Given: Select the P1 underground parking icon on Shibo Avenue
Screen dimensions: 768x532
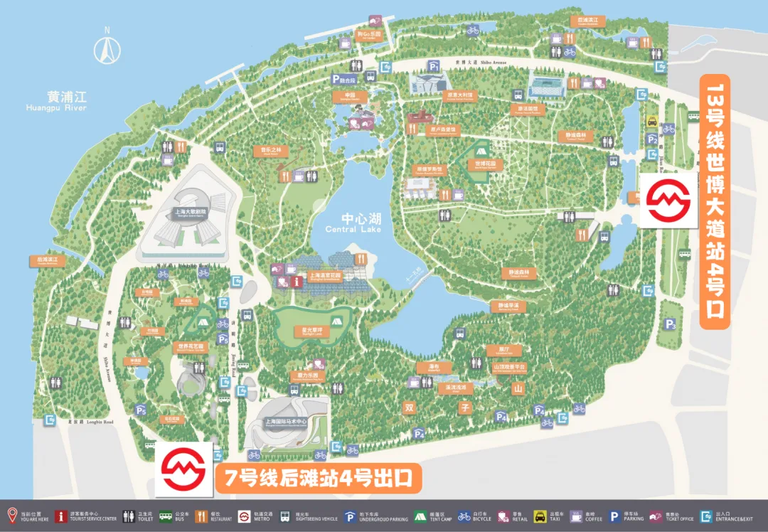Looking at the screenshot, I should (434, 65).
